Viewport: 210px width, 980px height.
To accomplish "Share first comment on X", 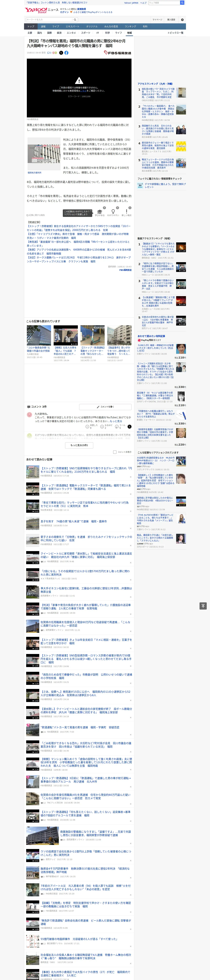I will (130, 427).
